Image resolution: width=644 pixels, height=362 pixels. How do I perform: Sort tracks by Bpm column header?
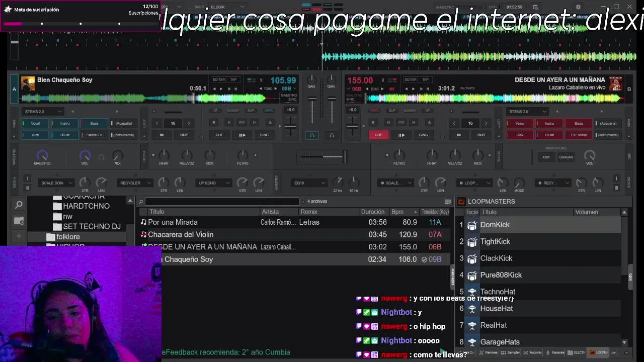point(405,212)
